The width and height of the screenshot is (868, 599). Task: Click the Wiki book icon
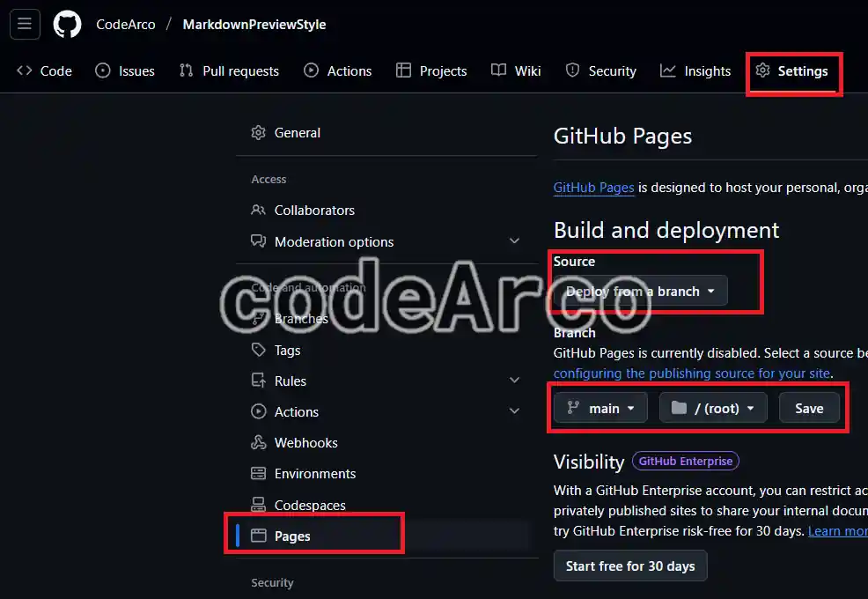pyautogui.click(x=499, y=70)
